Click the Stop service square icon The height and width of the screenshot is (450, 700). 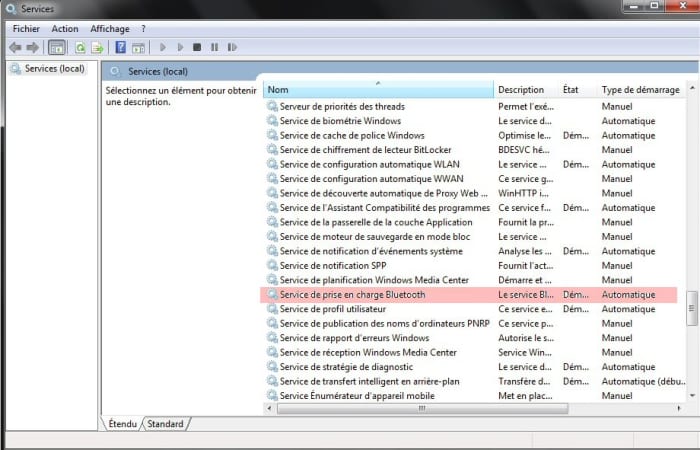pos(197,47)
